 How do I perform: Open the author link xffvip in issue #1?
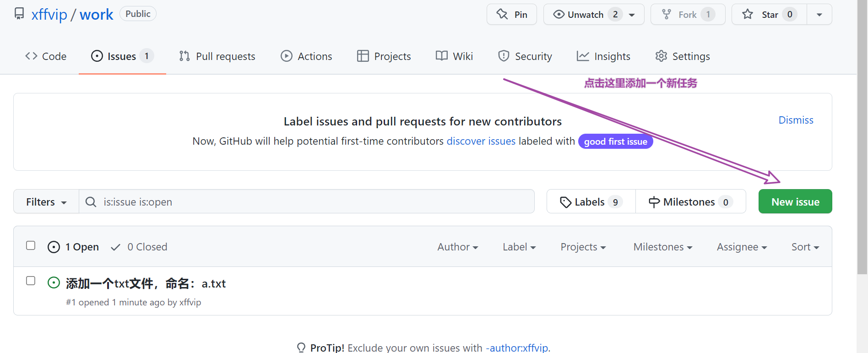[190, 302]
